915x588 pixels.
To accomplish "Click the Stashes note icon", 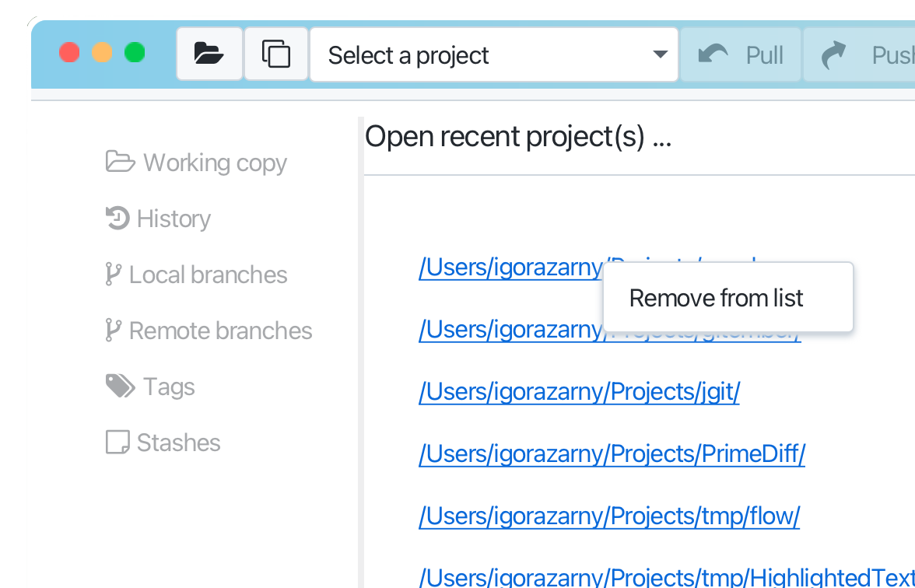I will point(117,442).
